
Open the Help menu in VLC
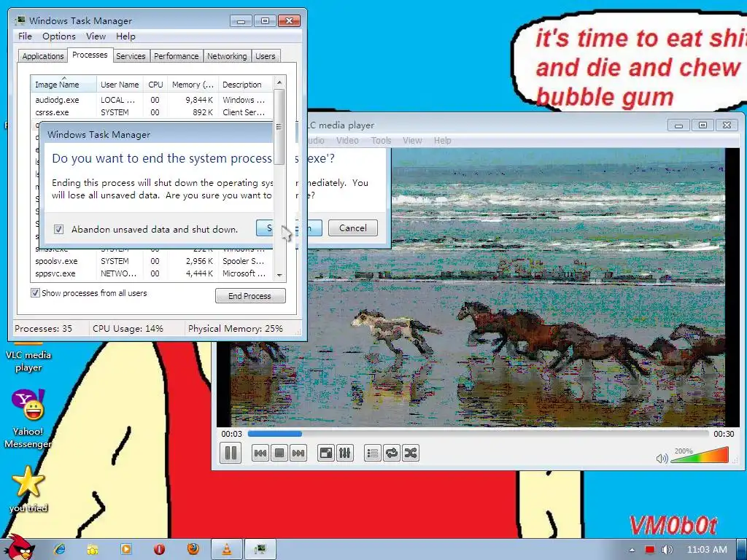point(443,141)
